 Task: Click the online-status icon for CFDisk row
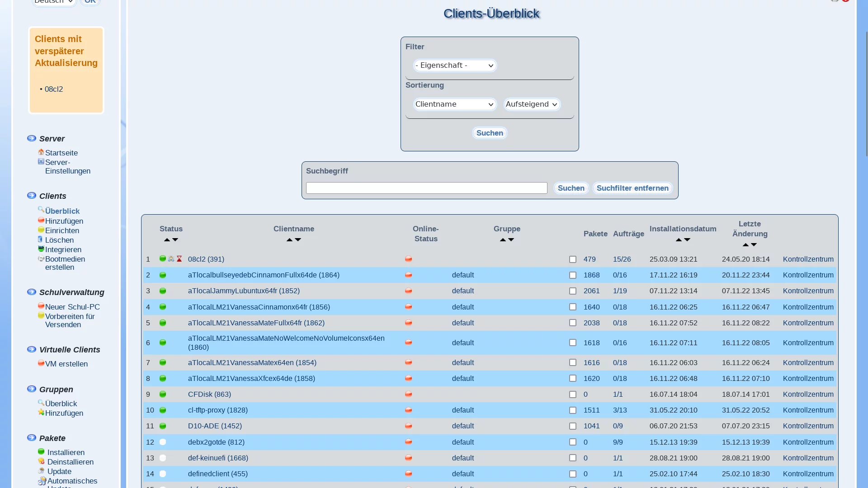click(409, 394)
